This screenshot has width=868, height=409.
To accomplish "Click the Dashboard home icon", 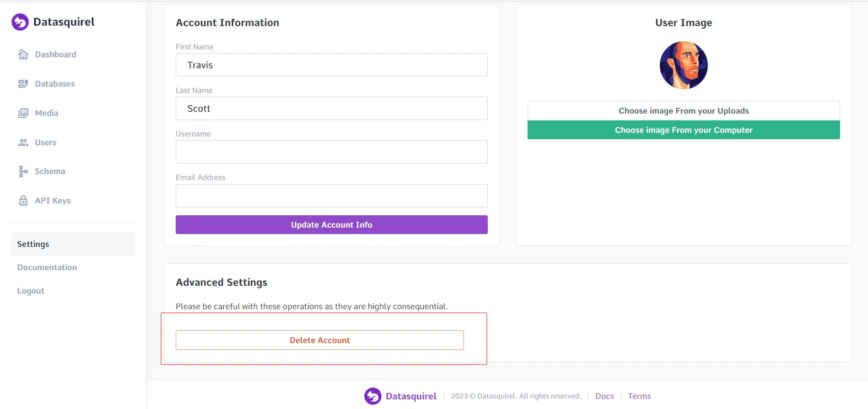I will (23, 55).
